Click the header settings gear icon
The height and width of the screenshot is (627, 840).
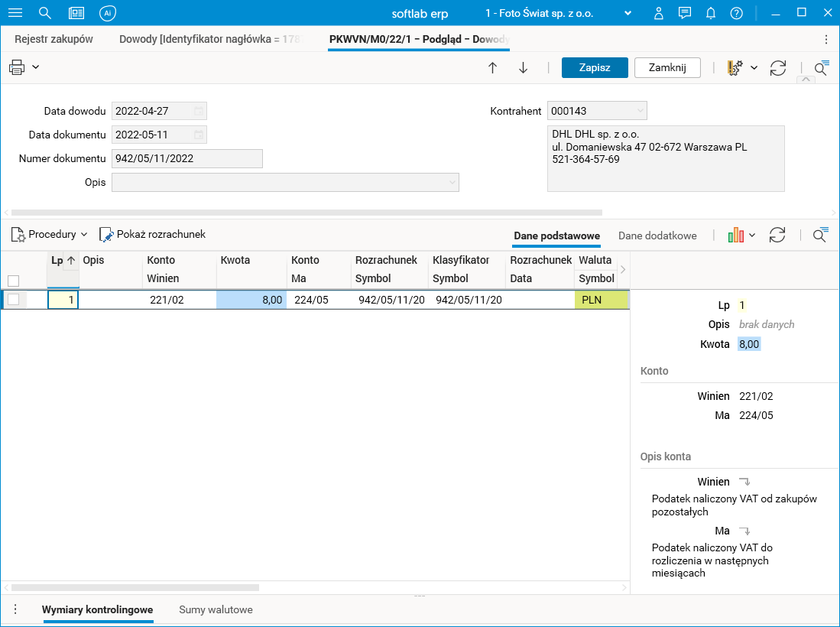(735, 67)
